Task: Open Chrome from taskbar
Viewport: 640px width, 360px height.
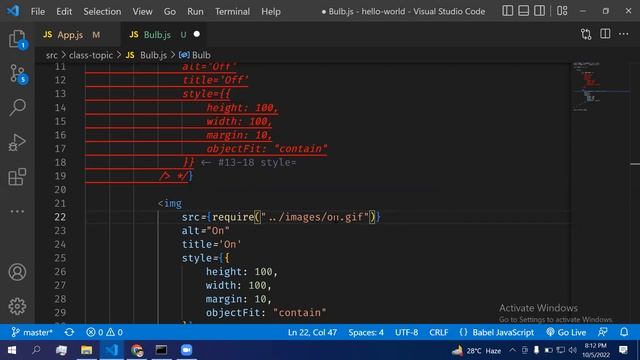Action: click(x=137, y=350)
